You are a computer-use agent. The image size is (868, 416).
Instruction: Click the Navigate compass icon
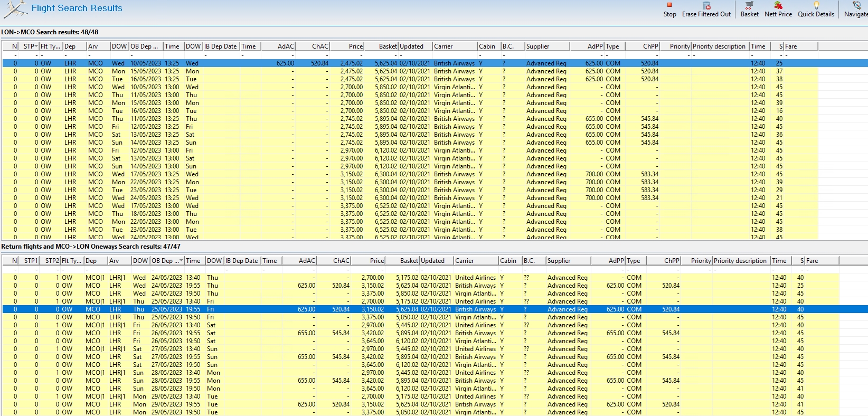(857, 5)
